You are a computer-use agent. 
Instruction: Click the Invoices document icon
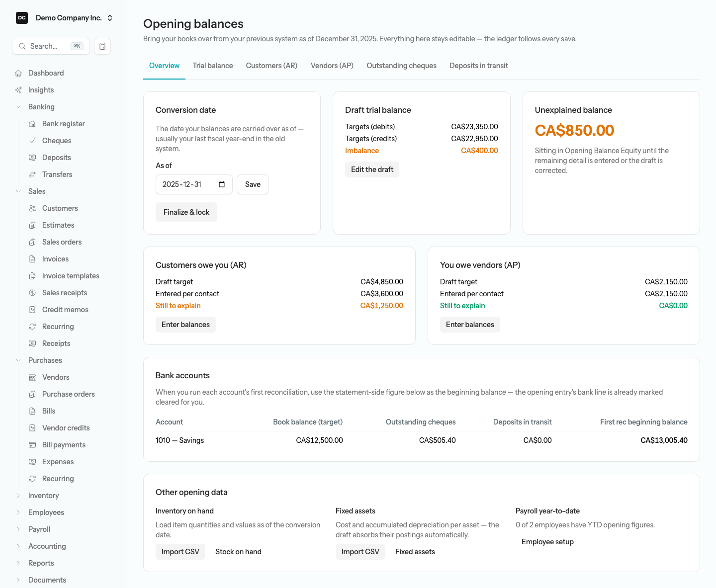[x=32, y=259]
